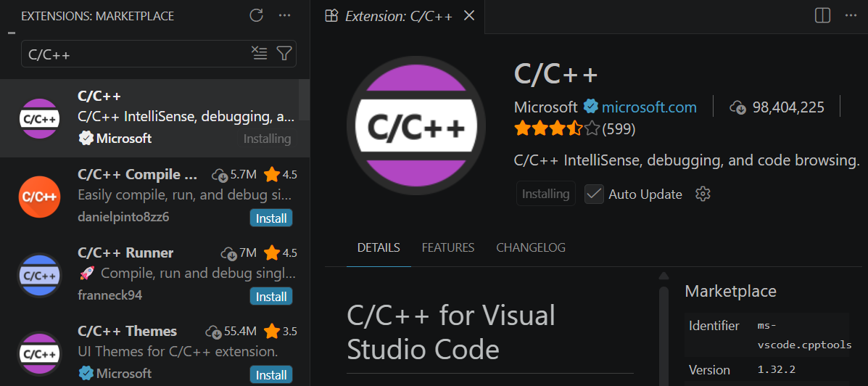Close the Extension: C/C++ tab

(469, 16)
